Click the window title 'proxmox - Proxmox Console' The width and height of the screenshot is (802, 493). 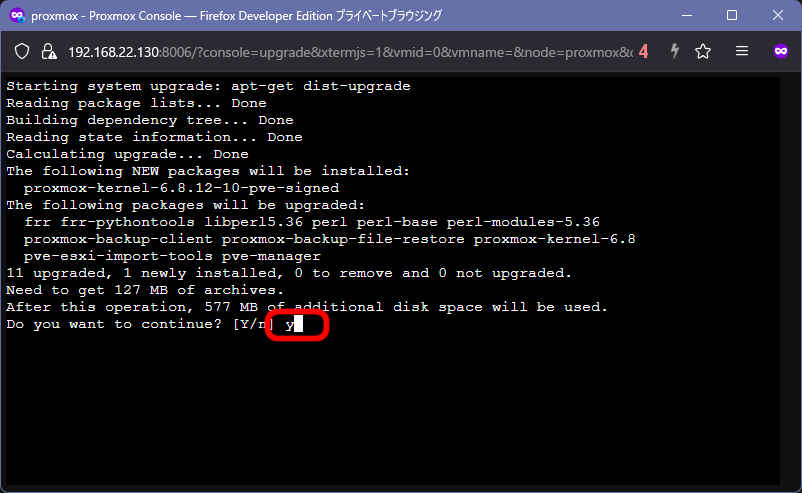click(106, 16)
